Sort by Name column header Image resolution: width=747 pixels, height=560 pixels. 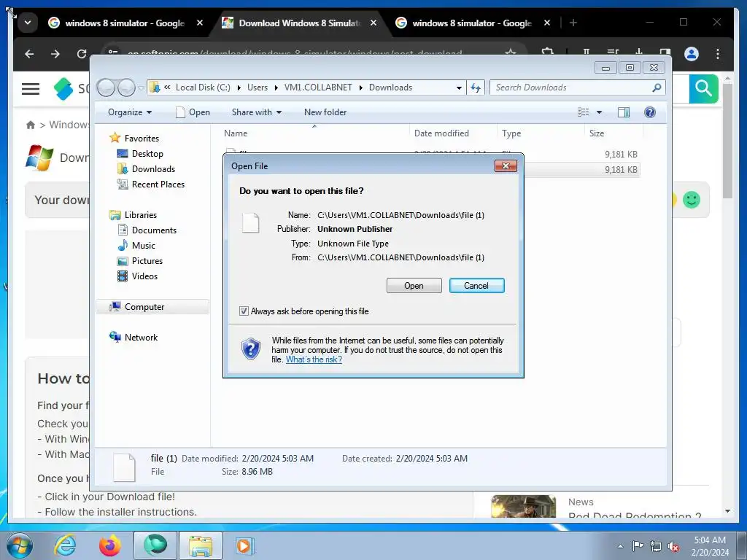(x=314, y=133)
